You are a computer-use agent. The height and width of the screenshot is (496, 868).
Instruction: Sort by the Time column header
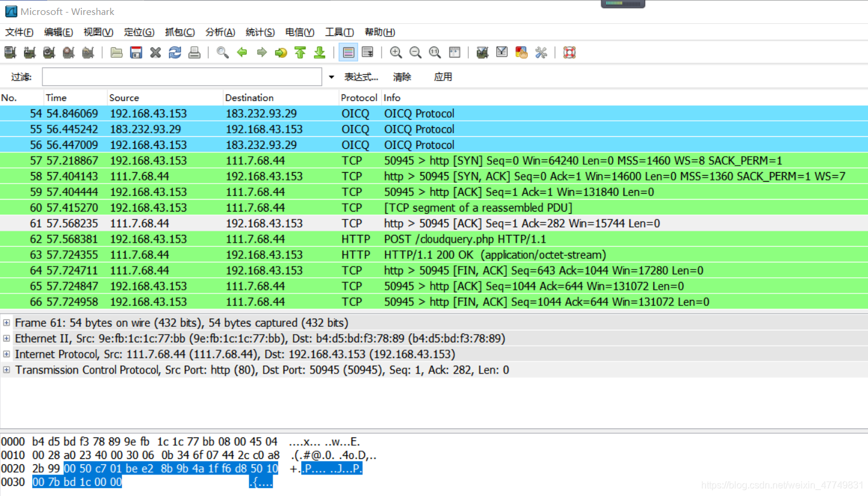(x=75, y=97)
